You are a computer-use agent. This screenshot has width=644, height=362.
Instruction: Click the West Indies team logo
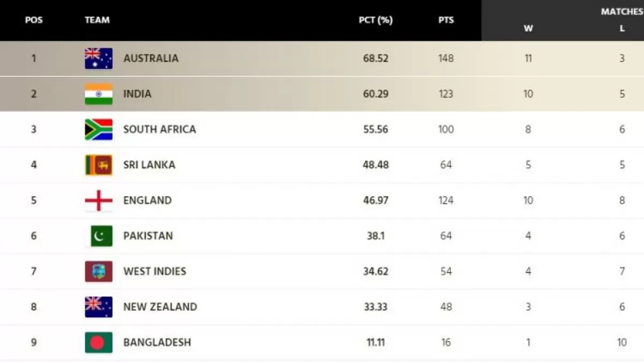coord(99,271)
